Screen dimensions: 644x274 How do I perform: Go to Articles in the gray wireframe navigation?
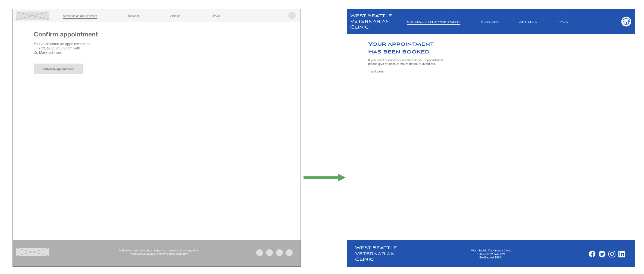pyautogui.click(x=175, y=16)
